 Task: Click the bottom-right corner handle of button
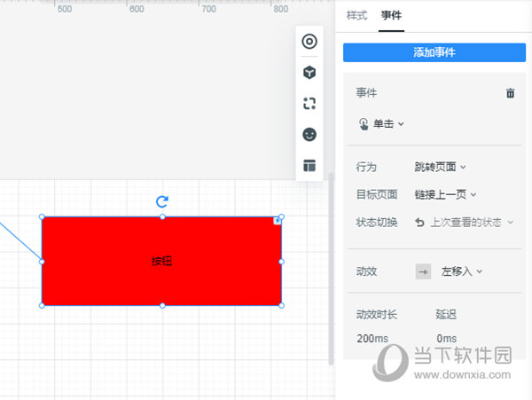point(281,306)
